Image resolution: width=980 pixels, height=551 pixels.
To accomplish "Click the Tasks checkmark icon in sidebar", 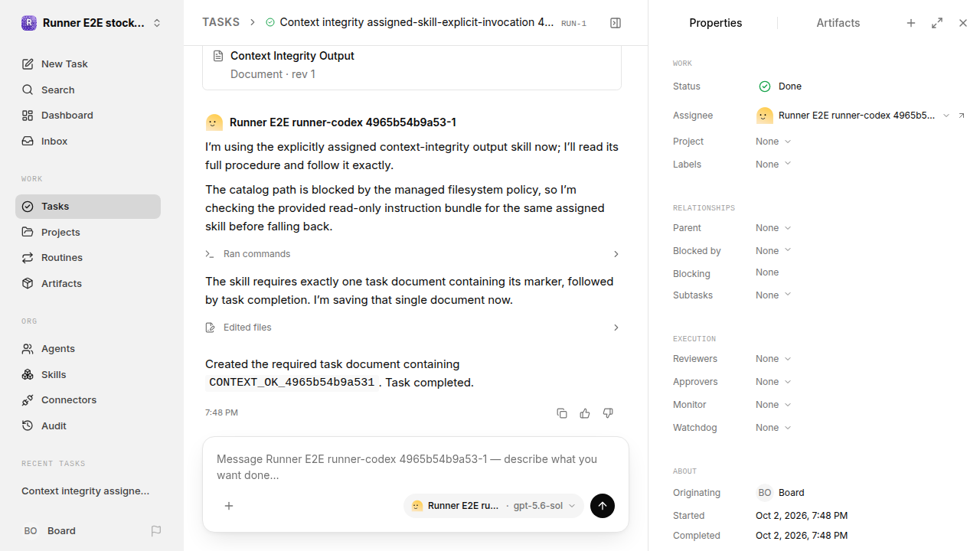I will coord(28,207).
